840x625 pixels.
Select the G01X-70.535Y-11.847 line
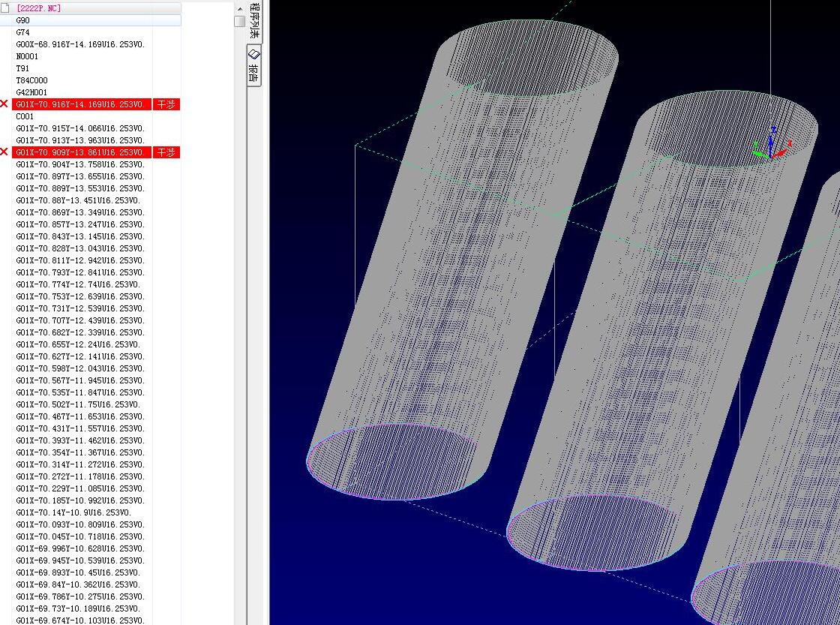tap(80, 392)
